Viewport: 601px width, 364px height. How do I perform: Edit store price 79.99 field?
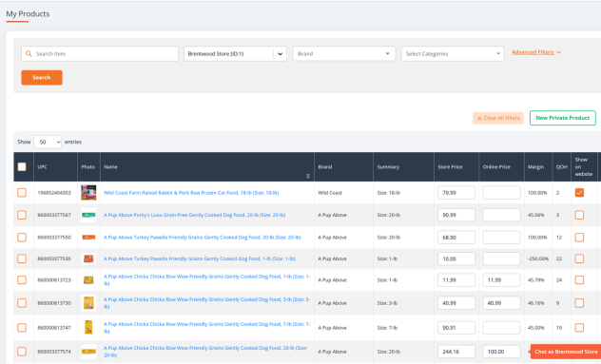pos(456,193)
